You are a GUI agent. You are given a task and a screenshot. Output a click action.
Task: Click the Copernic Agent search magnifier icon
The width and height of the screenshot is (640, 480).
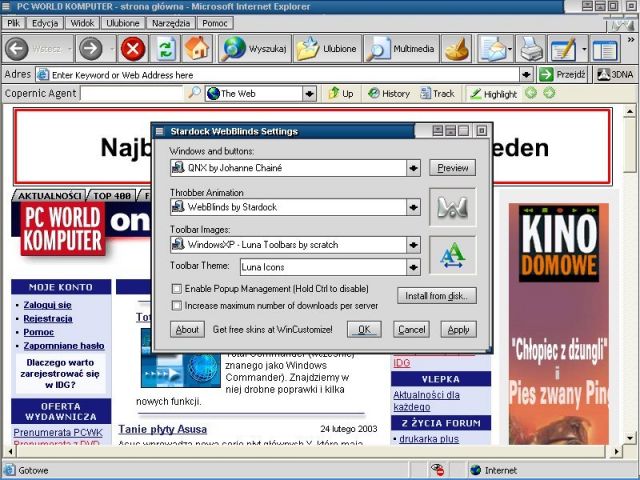pos(194,93)
